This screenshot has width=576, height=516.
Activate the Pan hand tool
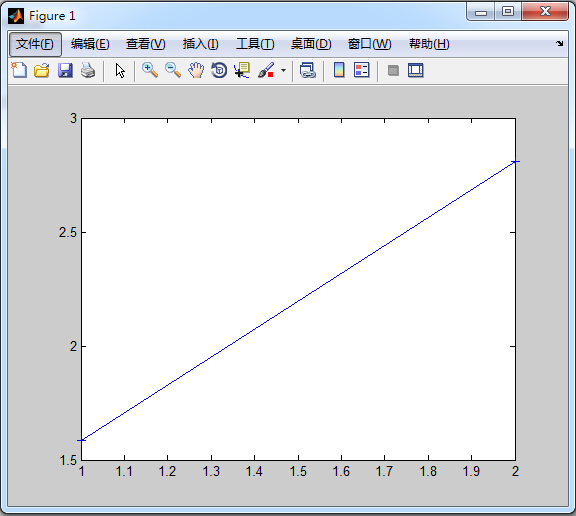(x=196, y=70)
